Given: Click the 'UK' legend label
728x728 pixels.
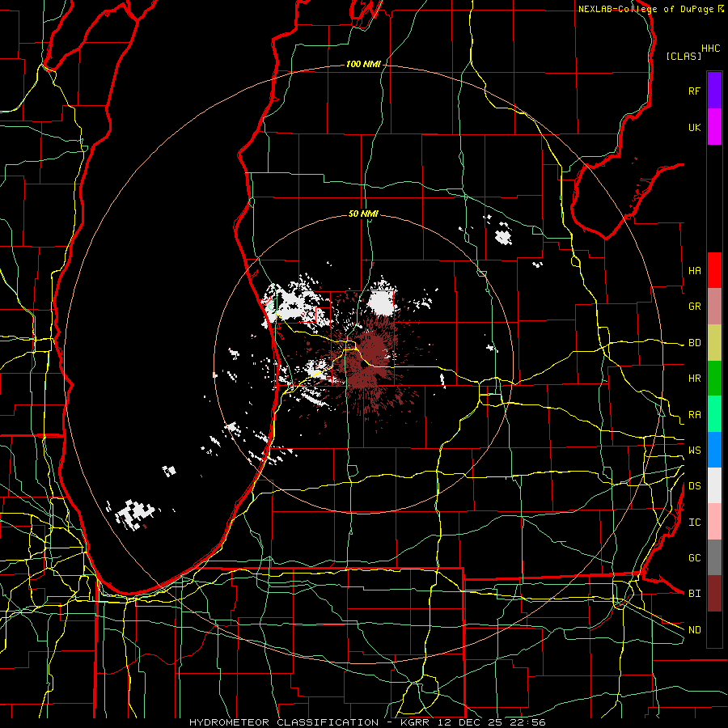Looking at the screenshot, I should (x=694, y=127).
